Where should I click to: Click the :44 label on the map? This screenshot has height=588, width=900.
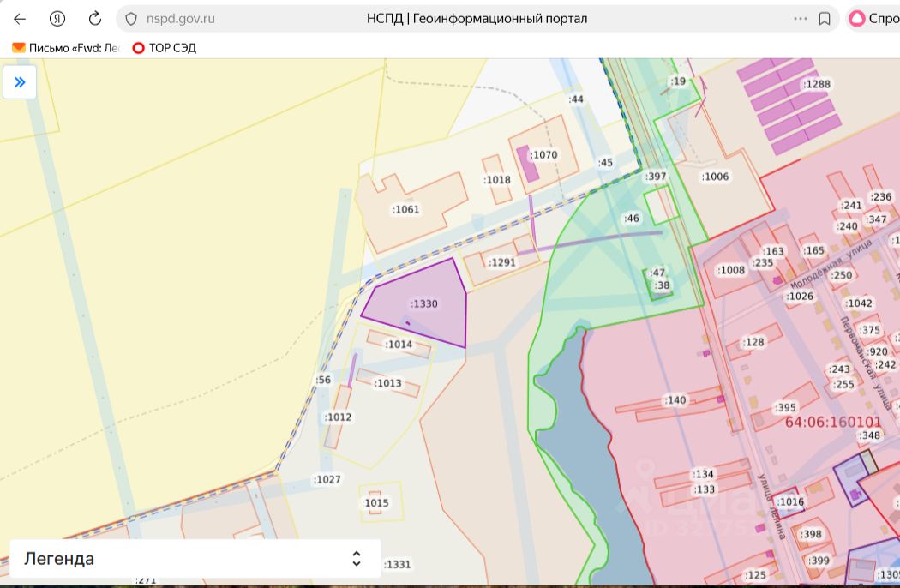pyautogui.click(x=576, y=99)
